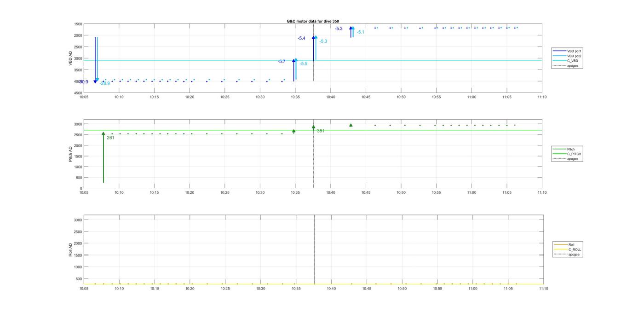Select the C_PITCH legend entry
The width and height of the screenshot is (644, 319).
567,154
